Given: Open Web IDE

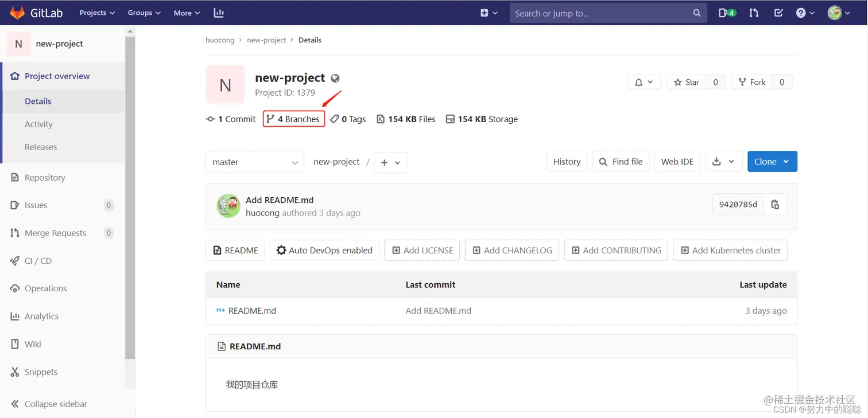Looking at the screenshot, I should pyautogui.click(x=677, y=162).
